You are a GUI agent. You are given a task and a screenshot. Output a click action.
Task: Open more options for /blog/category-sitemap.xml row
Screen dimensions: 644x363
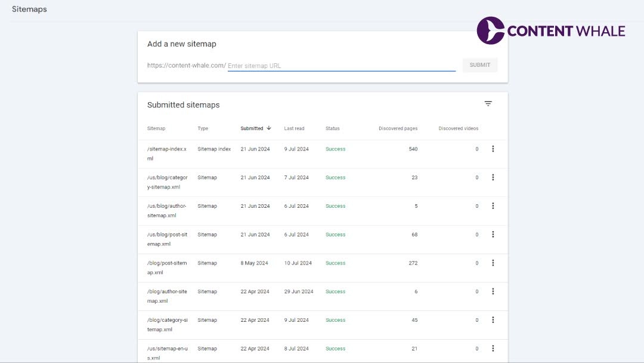(493, 320)
